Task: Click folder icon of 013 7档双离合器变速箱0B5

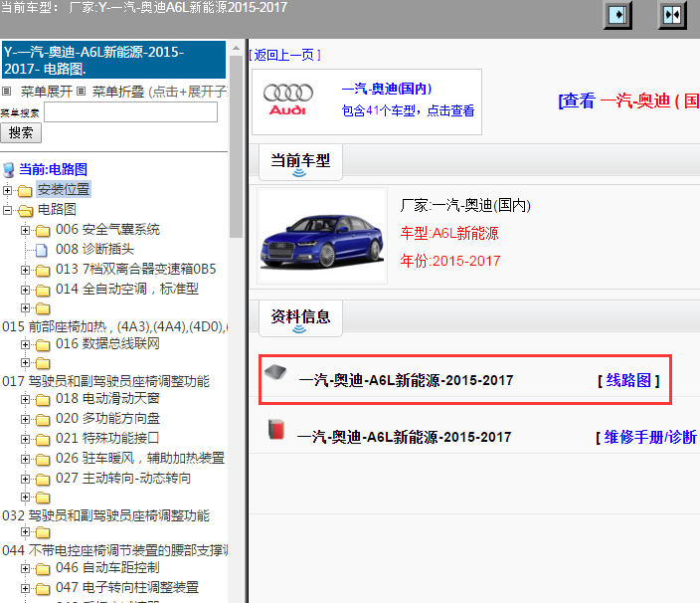Action: pos(43,271)
